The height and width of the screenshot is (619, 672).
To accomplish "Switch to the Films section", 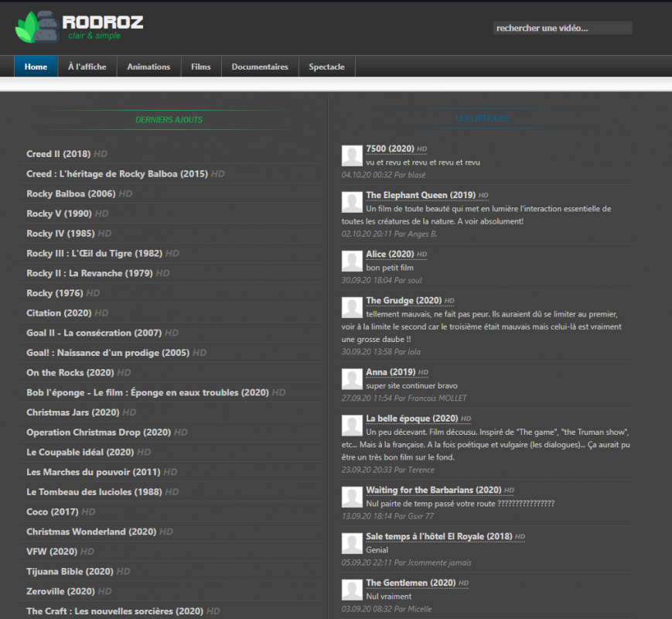I will click(201, 67).
